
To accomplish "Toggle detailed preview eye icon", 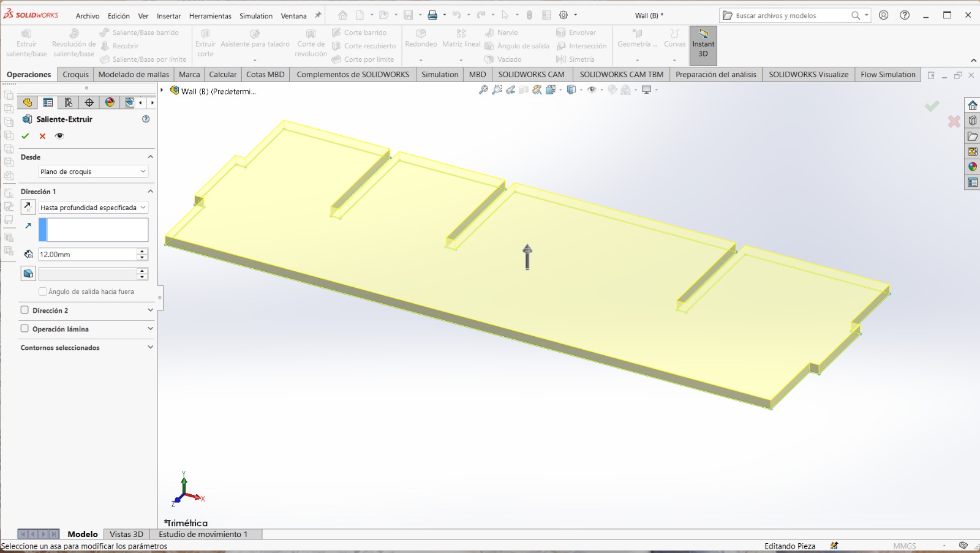I will [x=59, y=136].
